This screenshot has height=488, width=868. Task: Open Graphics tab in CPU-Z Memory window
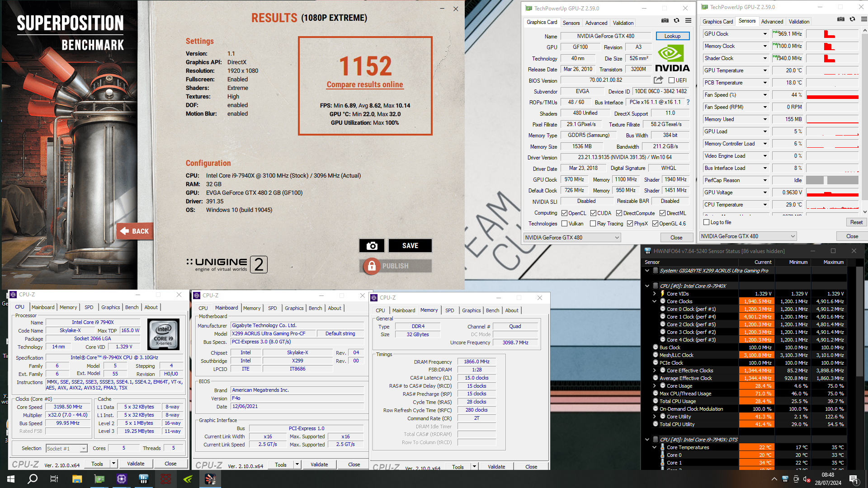pos(471,310)
